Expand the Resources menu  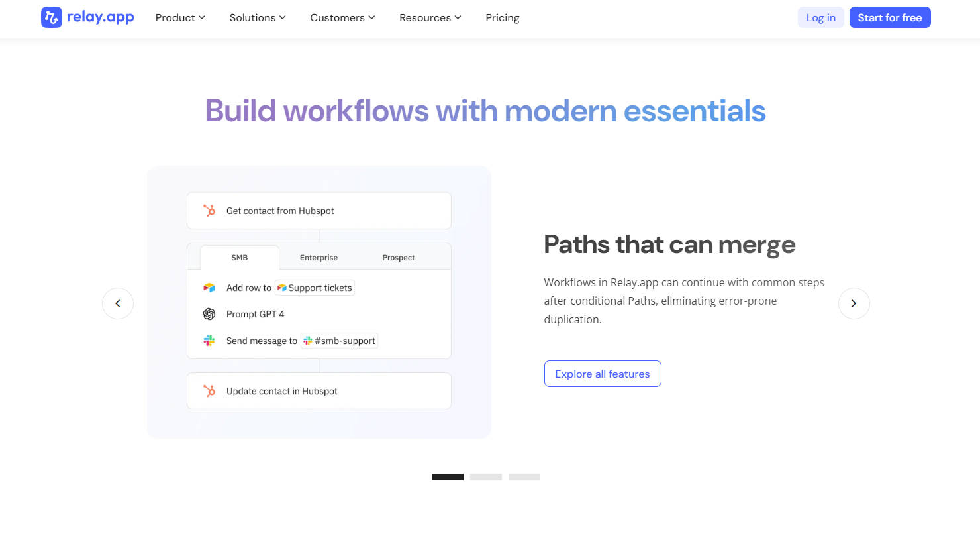(430, 18)
